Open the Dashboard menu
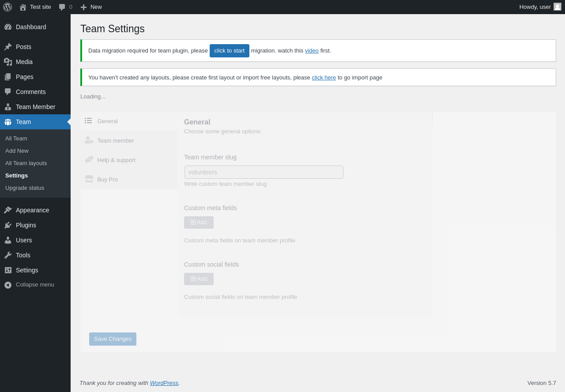 coord(31,27)
